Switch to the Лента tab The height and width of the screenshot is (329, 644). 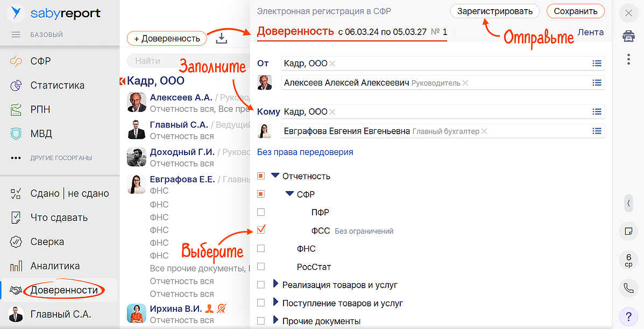[590, 32]
